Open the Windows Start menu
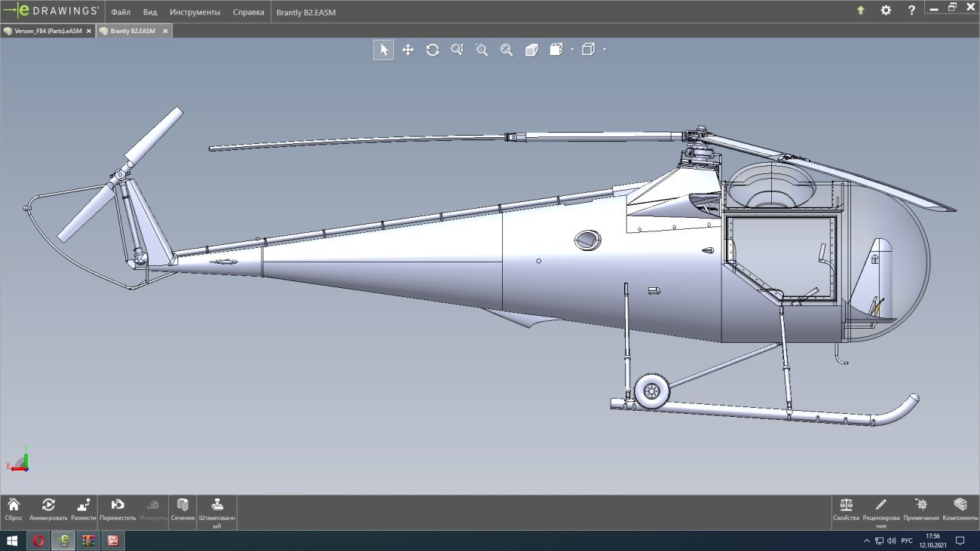 coord(13,540)
